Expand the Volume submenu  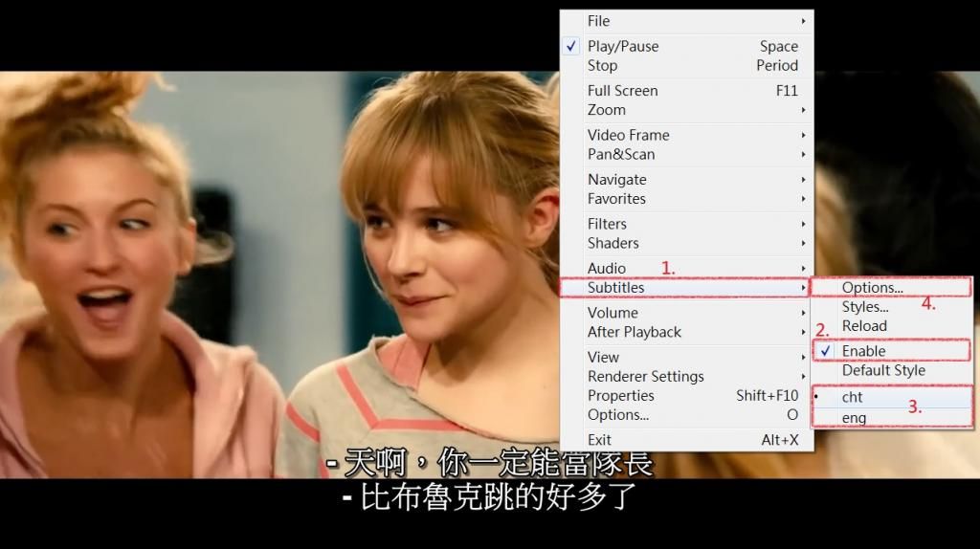pyautogui.click(x=686, y=313)
